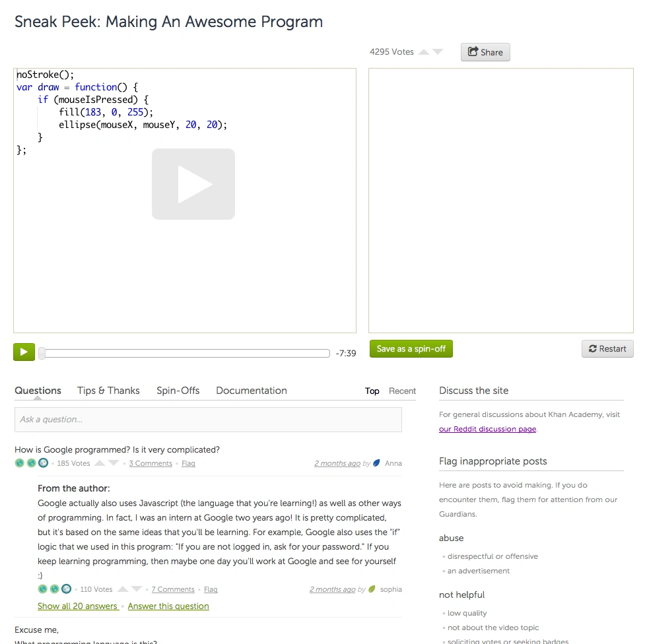Show all 20 answers to the question
Image resolution: width=645 pixels, height=644 pixels.
click(77, 606)
